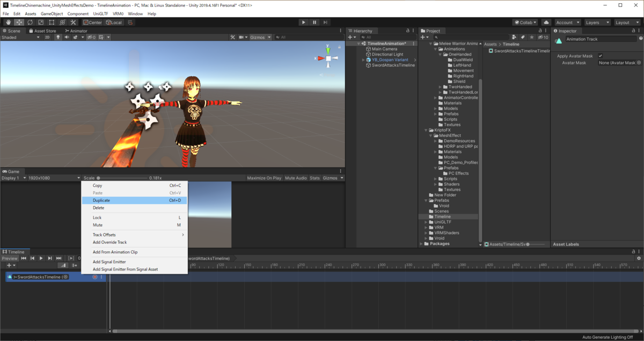Open cloud services panel
The width and height of the screenshot is (644, 341).
click(x=546, y=23)
